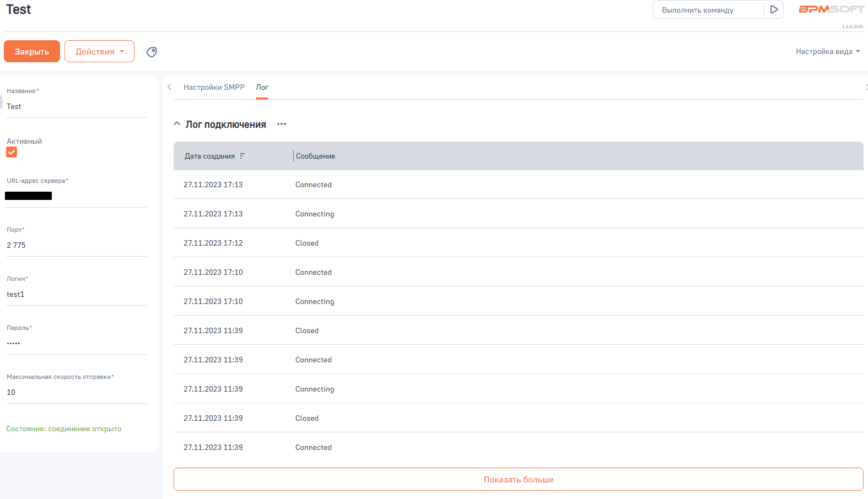Click the Логин field with test1

click(x=77, y=294)
